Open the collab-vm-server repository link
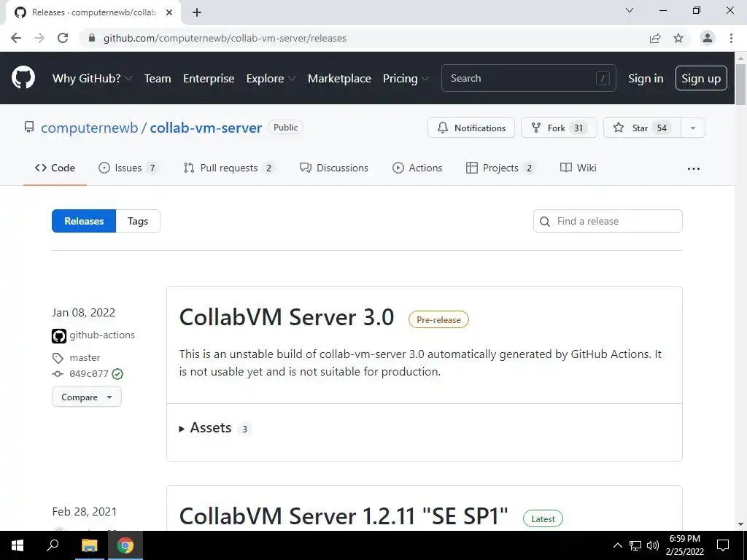This screenshot has height=560, width=747. click(x=206, y=128)
